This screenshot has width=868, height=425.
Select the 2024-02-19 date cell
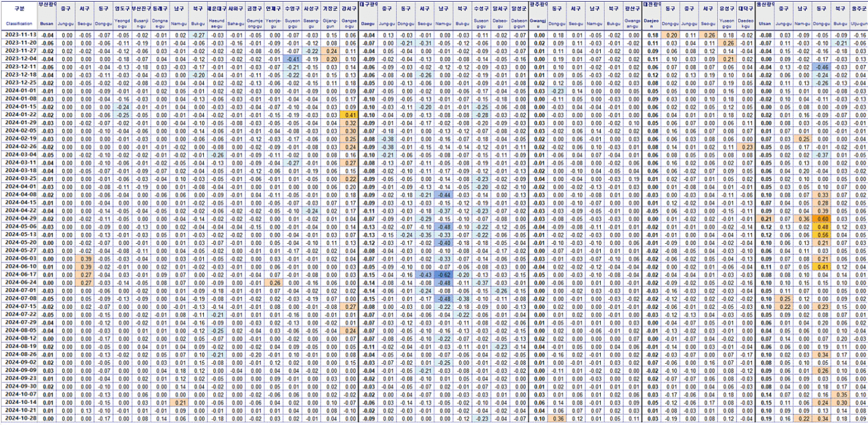[x=19, y=138]
